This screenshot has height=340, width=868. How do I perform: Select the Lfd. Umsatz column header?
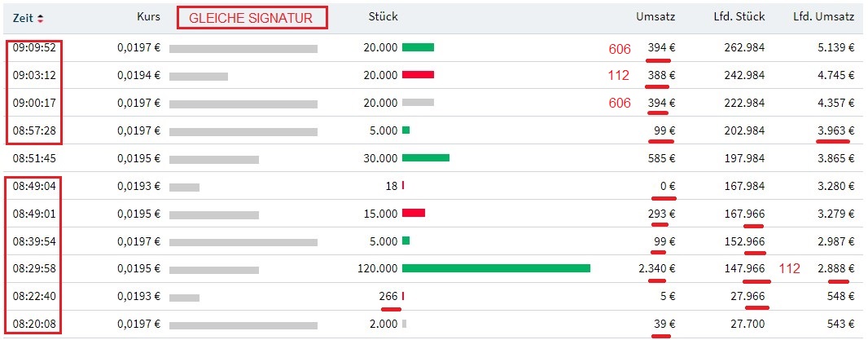click(823, 17)
